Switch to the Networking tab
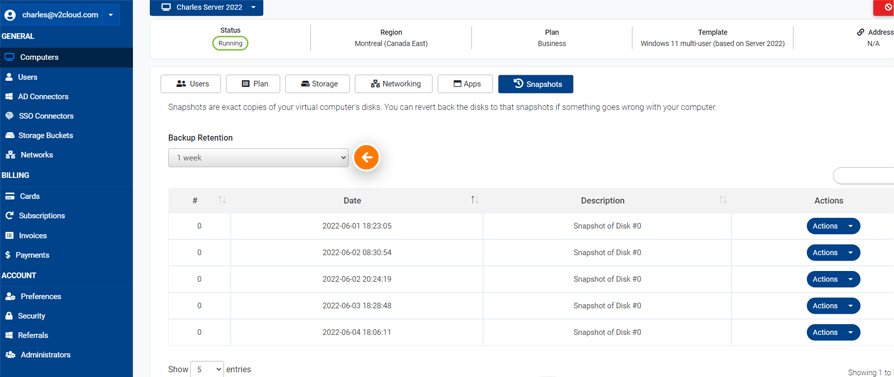 pos(393,84)
